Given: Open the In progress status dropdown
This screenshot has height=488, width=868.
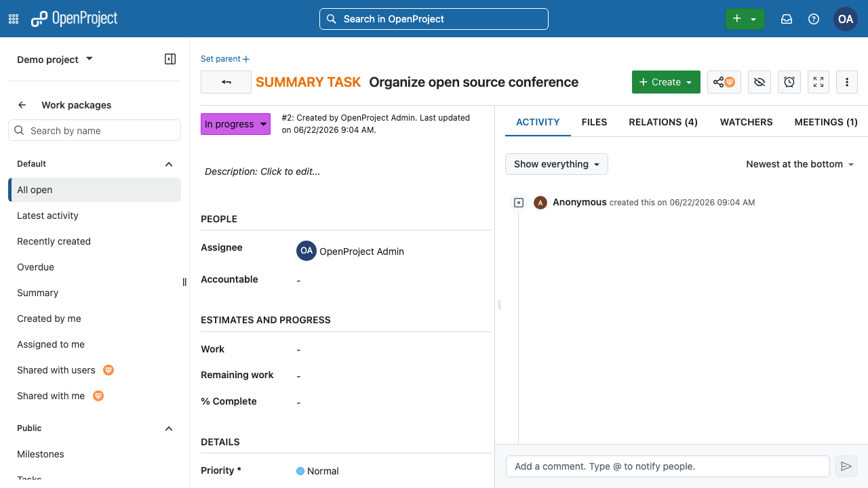Looking at the screenshot, I should pyautogui.click(x=235, y=124).
